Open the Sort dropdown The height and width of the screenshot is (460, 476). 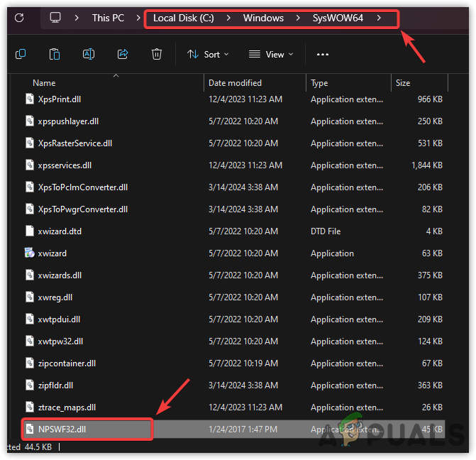click(x=208, y=54)
